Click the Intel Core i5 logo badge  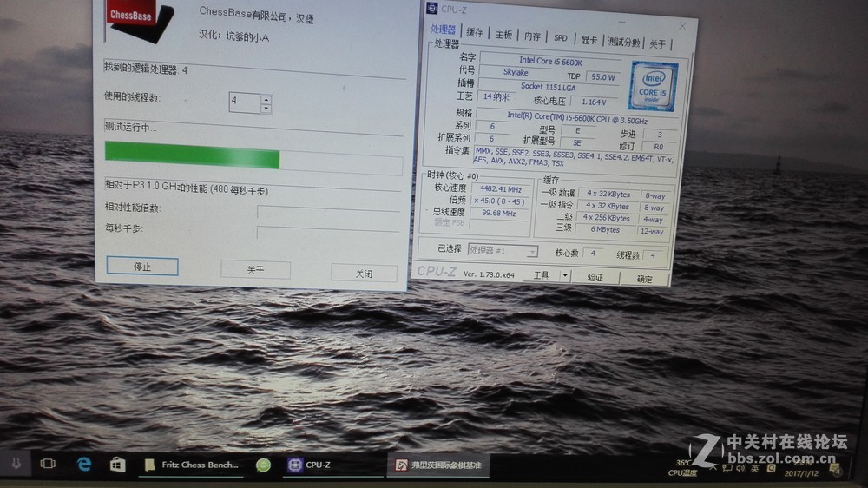654,86
